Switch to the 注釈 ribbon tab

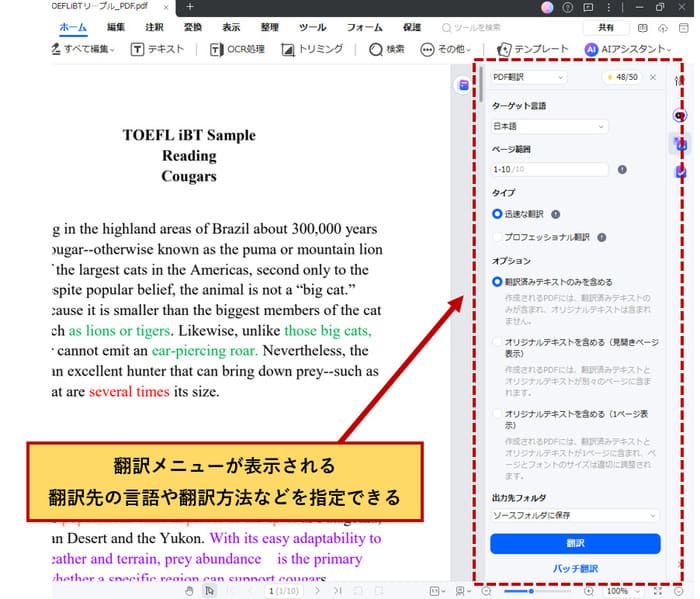[x=154, y=27]
